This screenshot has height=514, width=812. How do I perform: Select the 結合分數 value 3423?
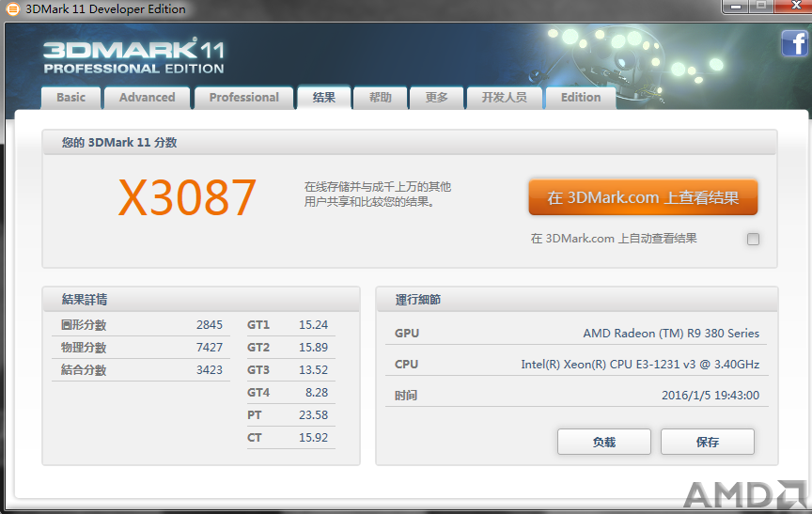click(x=210, y=370)
